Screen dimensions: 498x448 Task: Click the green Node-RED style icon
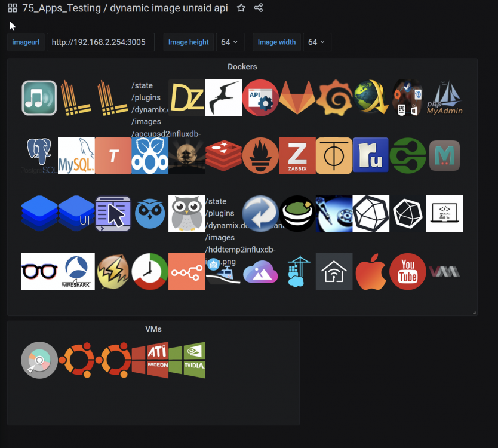click(x=408, y=156)
